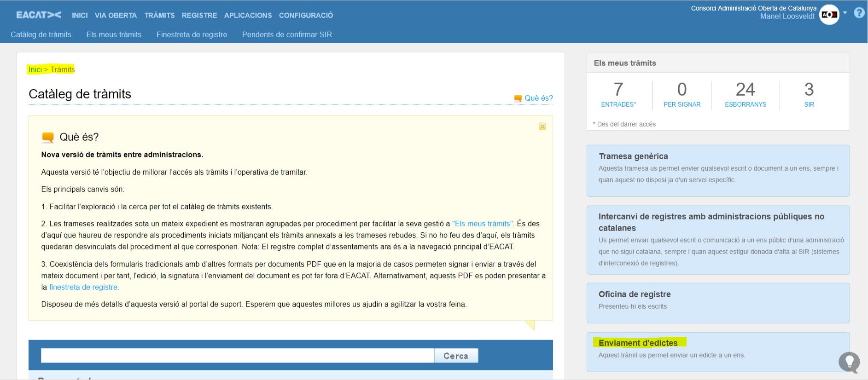Screen dimensions: 868x380
Task: Close the yellow Què és? info box
Action: coord(542,127)
